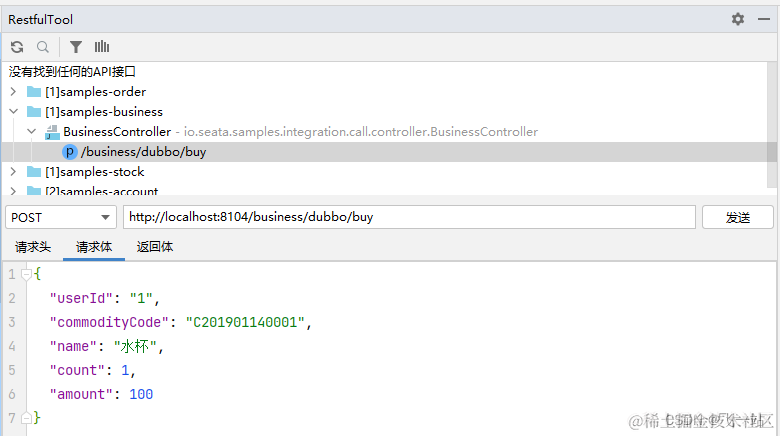Click the bar-chart toolbar icon
Viewport: 780px width, 436px height.
(x=102, y=47)
